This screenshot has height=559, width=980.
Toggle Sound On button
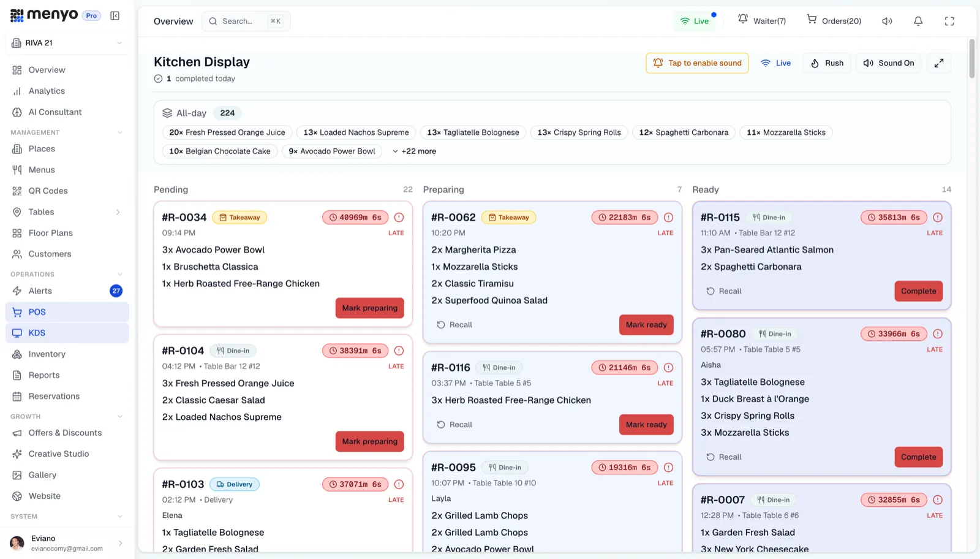coord(889,63)
